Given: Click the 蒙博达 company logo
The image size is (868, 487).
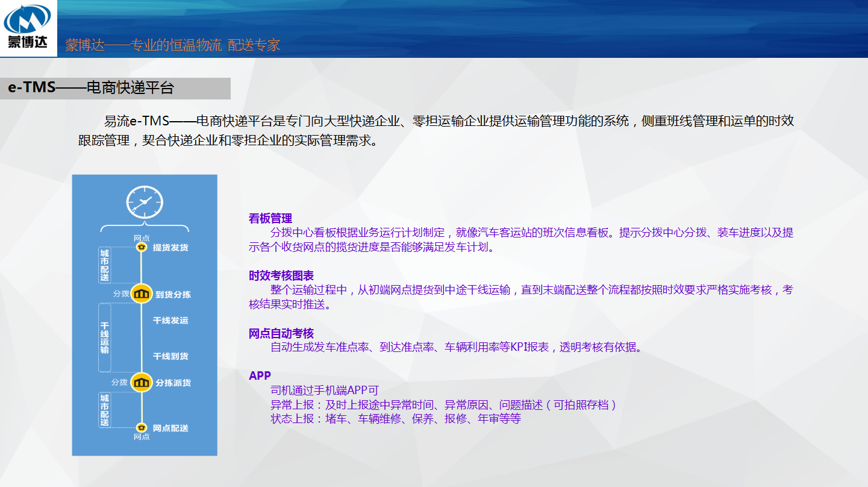Looking at the screenshot, I should click(x=28, y=27).
